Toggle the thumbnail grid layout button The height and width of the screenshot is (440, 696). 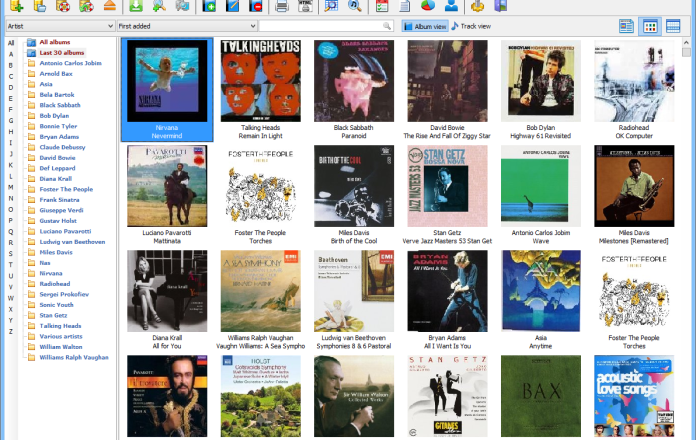click(x=650, y=26)
